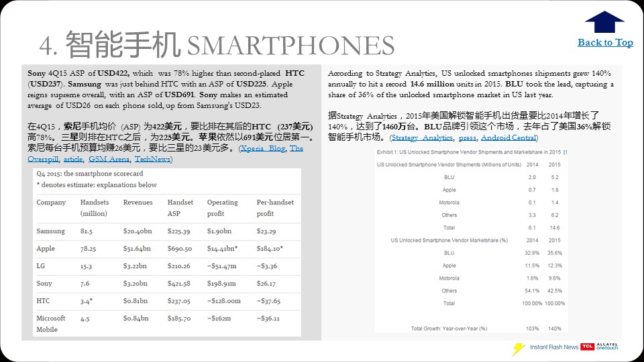Click the Chinese paragraph starting '据Strategy Analytics'
Image resolution: width=644 pixels, height=362 pixels.
(470, 127)
